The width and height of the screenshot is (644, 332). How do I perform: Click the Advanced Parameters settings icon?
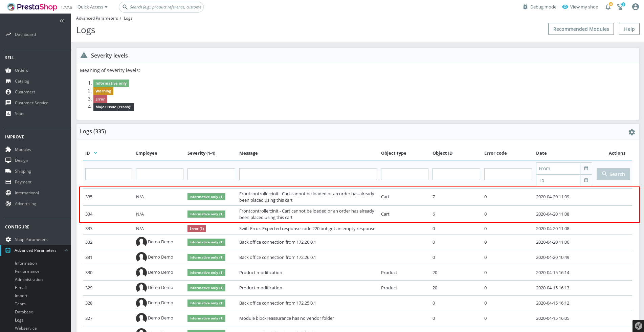(8, 250)
